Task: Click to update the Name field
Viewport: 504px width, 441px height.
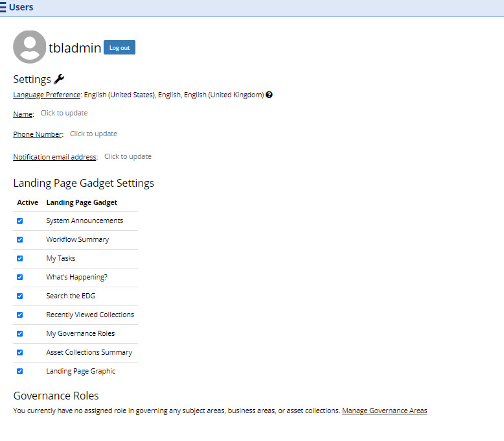Action: [63, 113]
